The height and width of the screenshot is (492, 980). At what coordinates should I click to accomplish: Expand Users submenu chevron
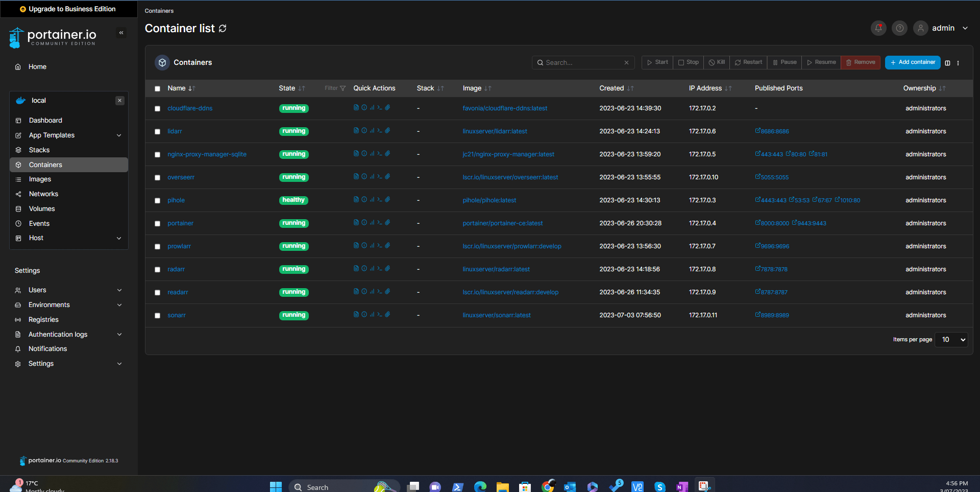[x=119, y=290]
